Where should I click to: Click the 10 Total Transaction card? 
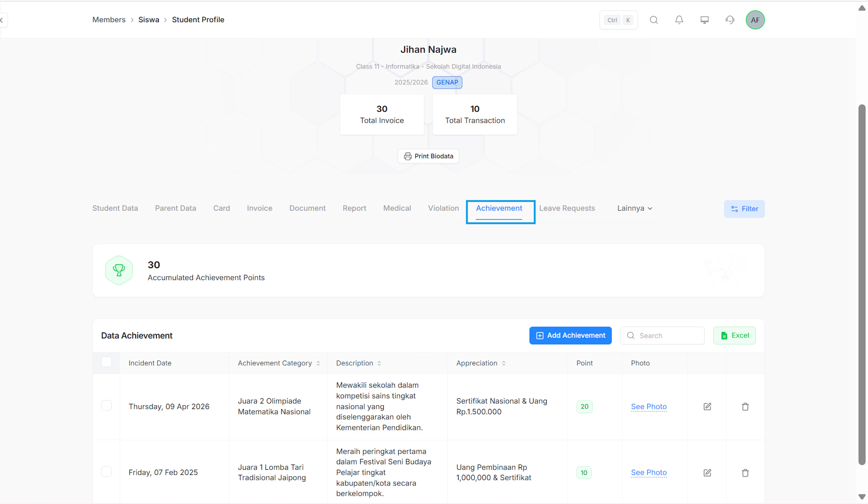475,114
